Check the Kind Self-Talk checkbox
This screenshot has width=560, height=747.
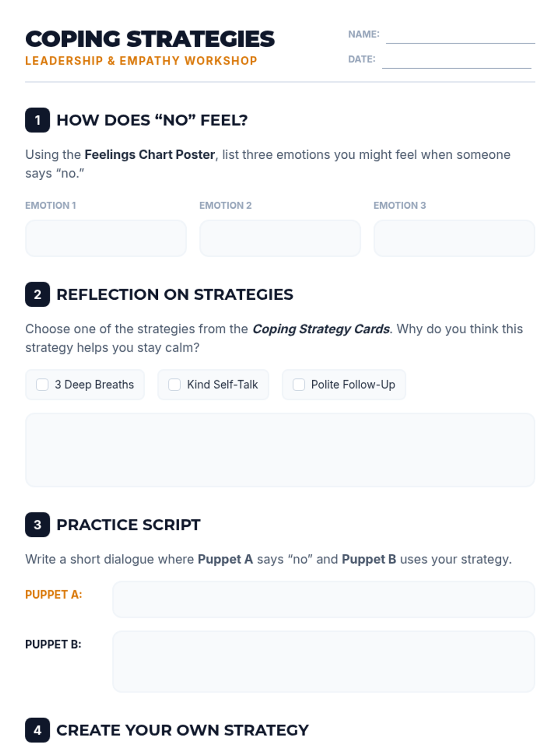click(175, 385)
